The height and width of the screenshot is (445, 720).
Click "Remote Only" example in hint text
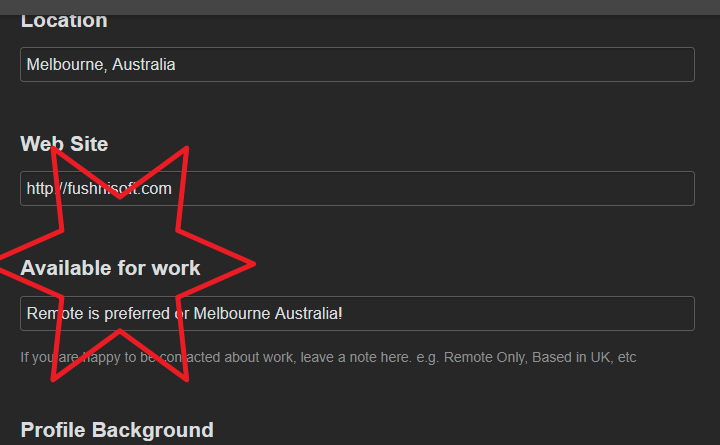[485, 357]
